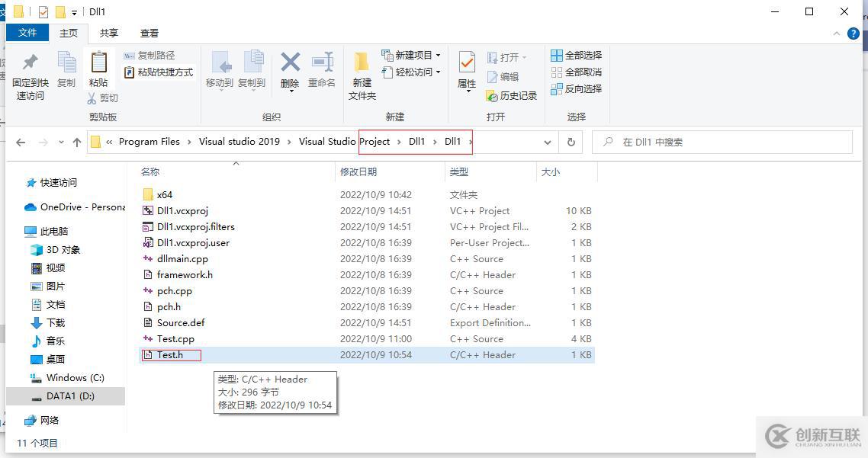Collapse the ribbon with the chevron
868x458 pixels.
(x=837, y=34)
